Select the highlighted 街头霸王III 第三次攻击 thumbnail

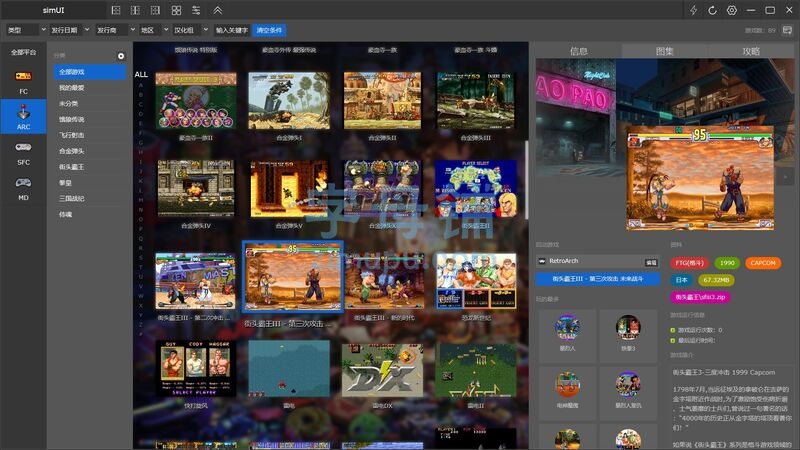click(x=293, y=277)
